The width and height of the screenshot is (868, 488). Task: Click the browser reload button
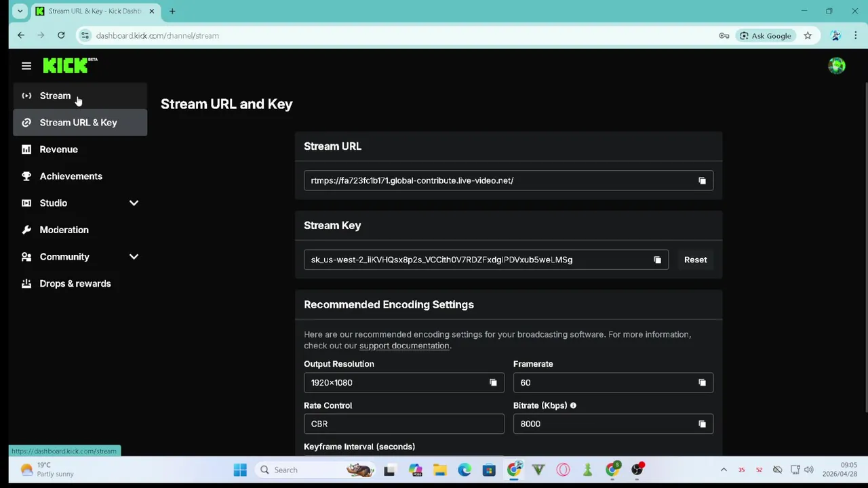click(x=61, y=35)
